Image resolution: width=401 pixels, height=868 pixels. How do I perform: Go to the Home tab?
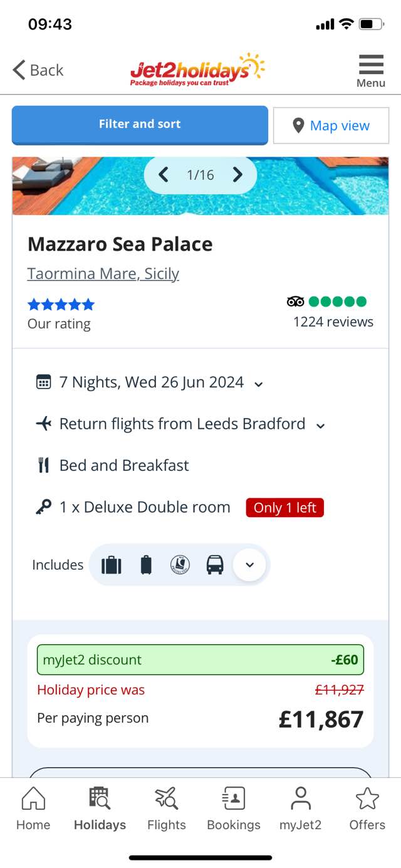click(x=33, y=808)
